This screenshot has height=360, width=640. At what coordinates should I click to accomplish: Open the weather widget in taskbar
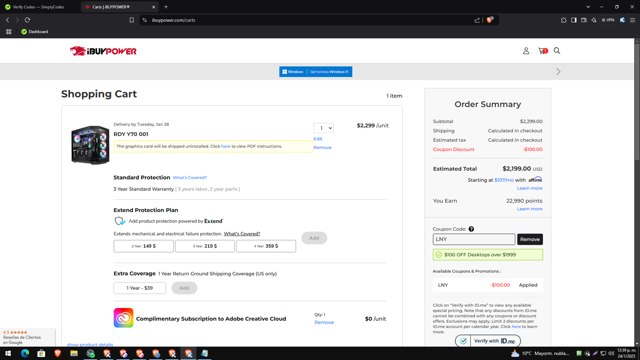point(539,353)
